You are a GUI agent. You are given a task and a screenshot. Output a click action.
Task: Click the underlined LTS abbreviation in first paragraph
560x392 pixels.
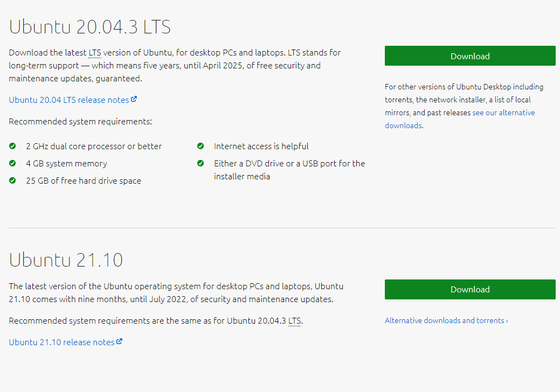point(95,53)
